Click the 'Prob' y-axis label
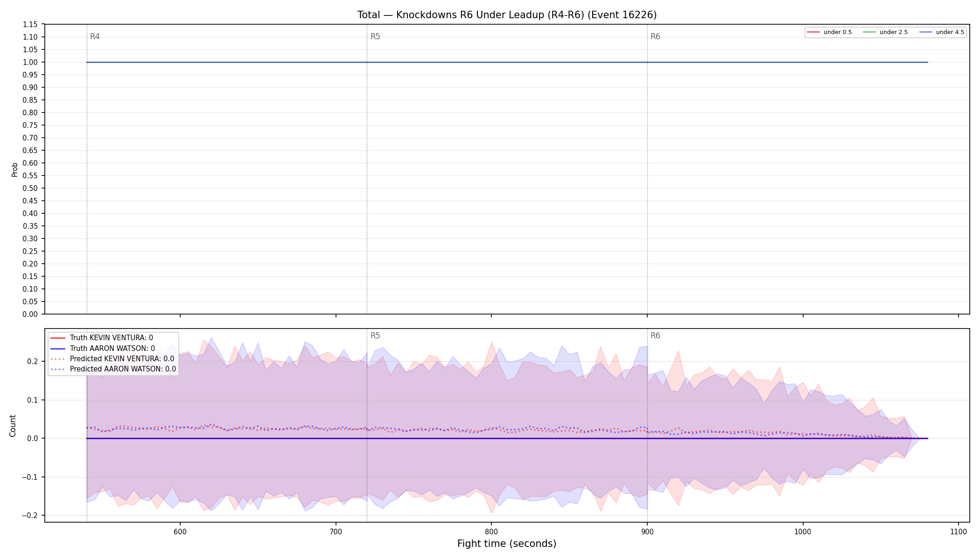 click(14, 169)
